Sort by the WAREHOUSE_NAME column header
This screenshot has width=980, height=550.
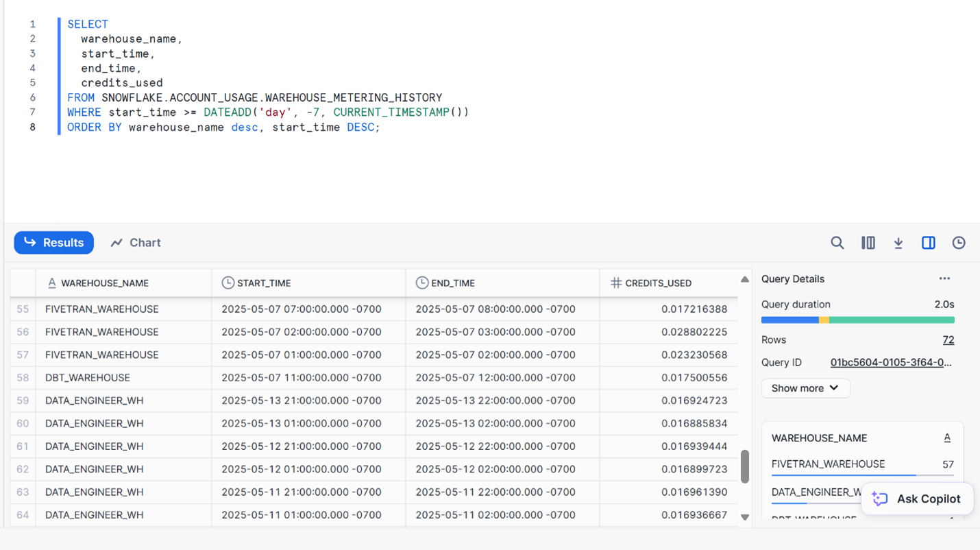[x=104, y=283]
